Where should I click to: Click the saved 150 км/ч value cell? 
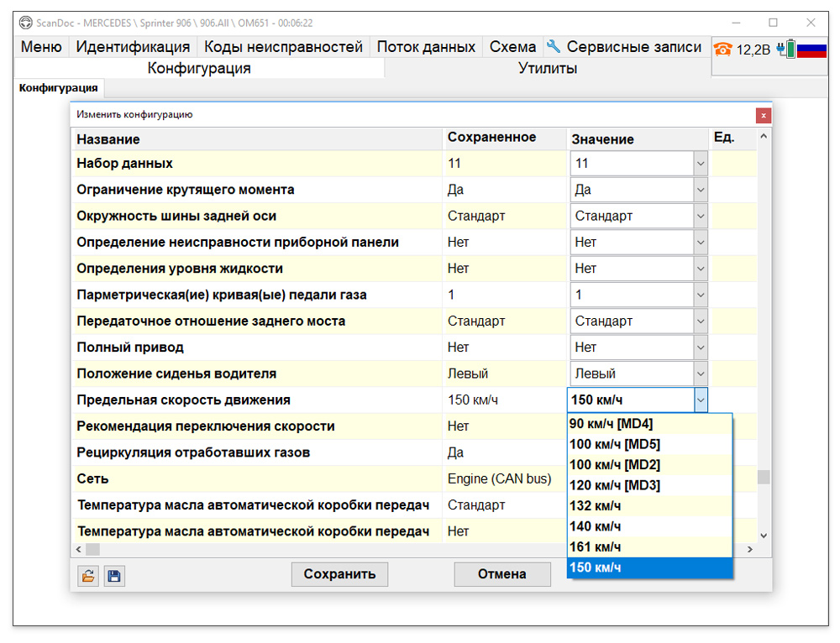505,400
